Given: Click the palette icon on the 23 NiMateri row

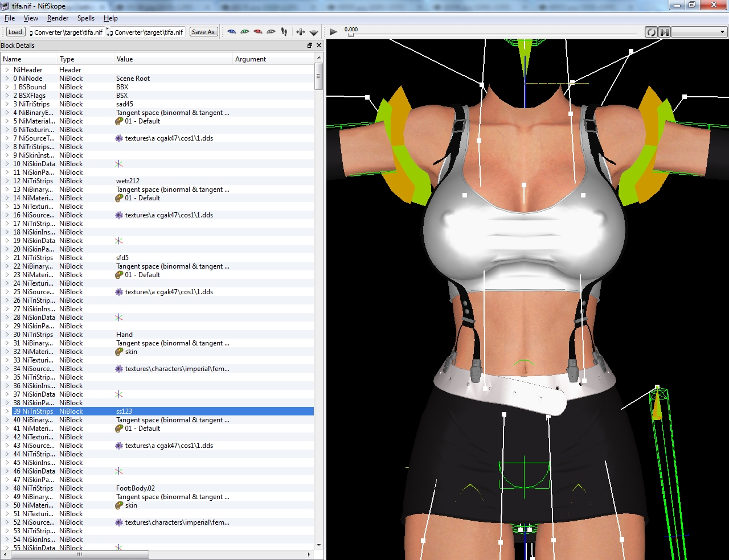Looking at the screenshot, I should tap(119, 275).
